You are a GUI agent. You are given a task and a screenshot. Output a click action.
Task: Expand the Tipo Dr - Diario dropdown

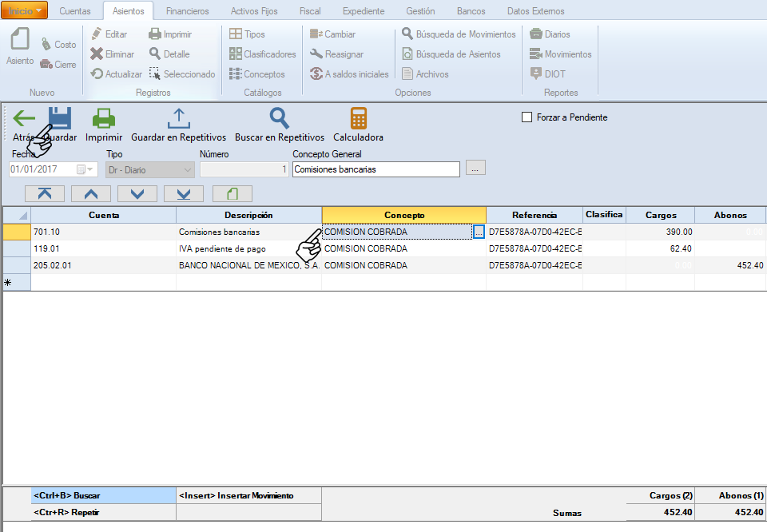(x=188, y=169)
